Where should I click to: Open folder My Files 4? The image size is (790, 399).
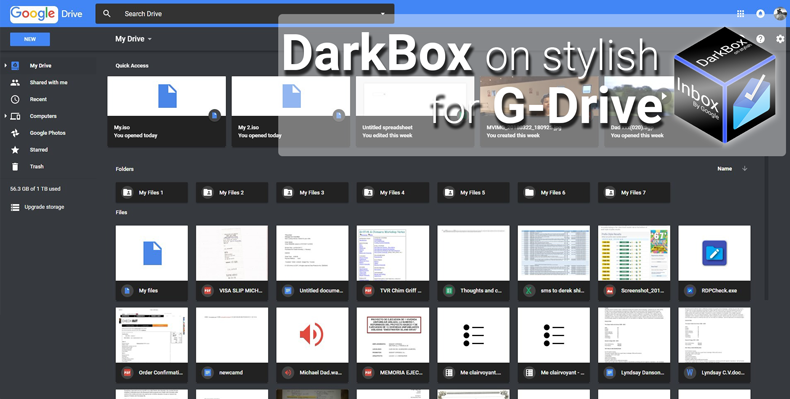click(x=393, y=192)
